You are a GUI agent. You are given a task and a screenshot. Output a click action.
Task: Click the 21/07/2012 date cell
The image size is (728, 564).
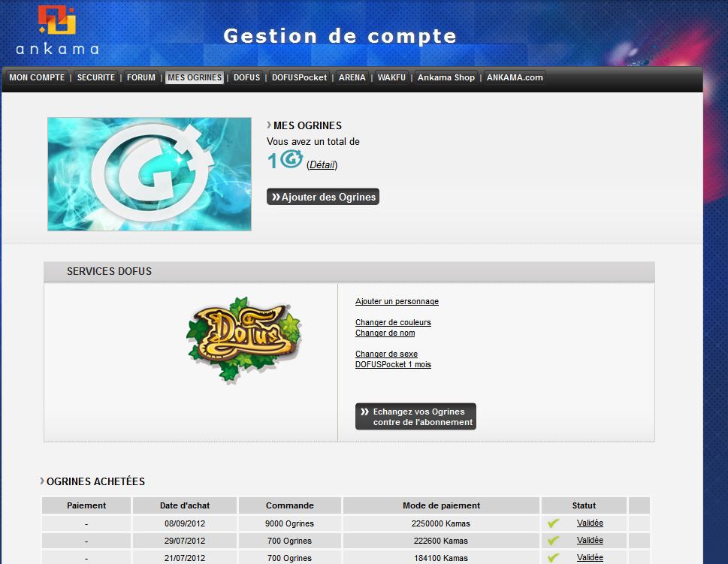coord(185,557)
